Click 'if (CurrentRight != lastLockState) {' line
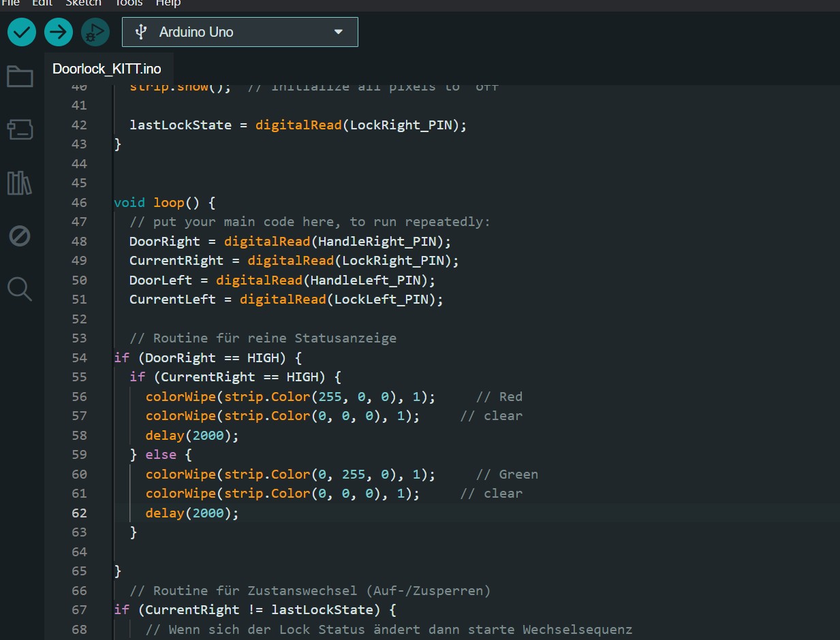The image size is (840, 640). 255,609
